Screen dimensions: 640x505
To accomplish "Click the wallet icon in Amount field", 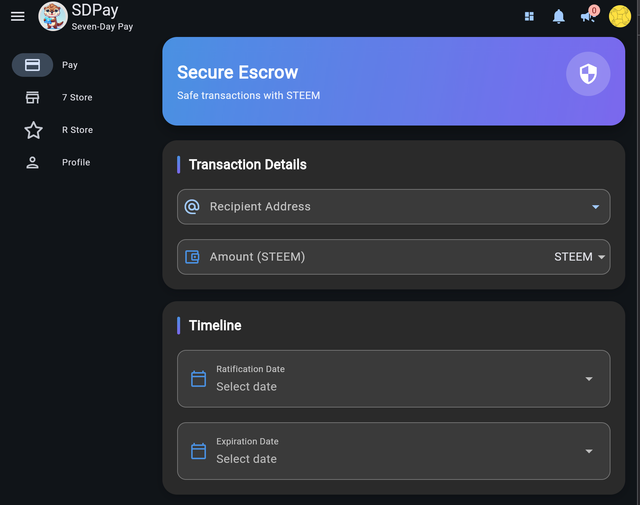I will pos(193,257).
